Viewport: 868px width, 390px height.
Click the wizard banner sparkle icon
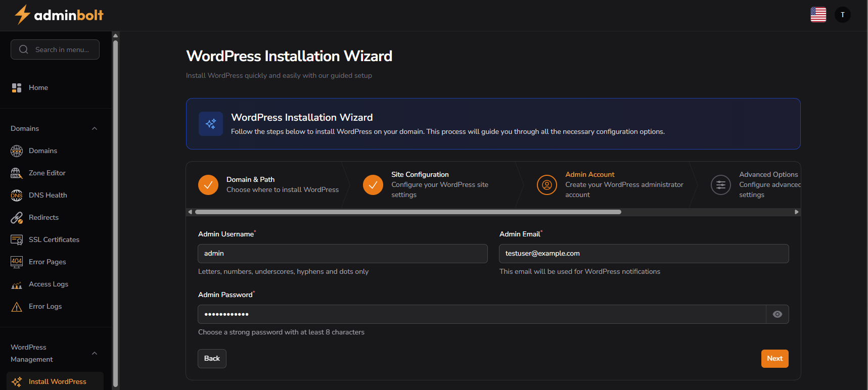pyautogui.click(x=211, y=124)
